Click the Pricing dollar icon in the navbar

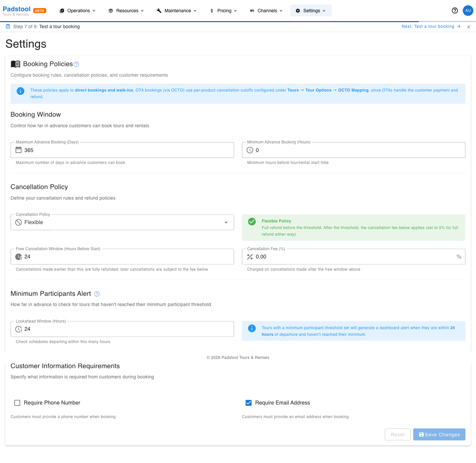[212, 11]
